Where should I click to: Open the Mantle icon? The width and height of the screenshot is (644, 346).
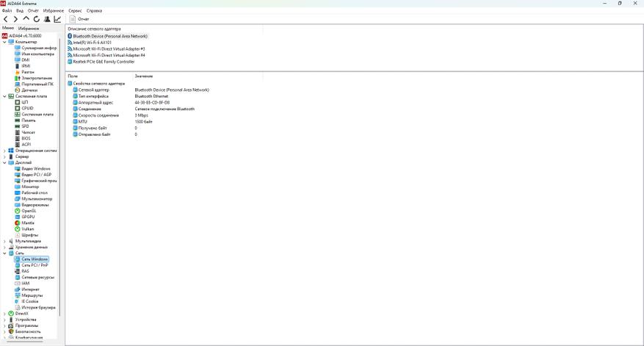coord(17,223)
